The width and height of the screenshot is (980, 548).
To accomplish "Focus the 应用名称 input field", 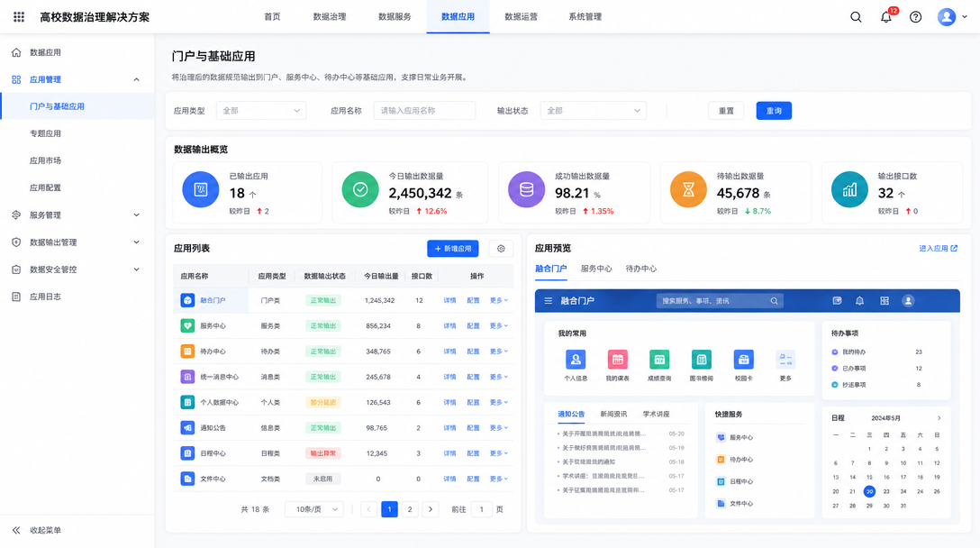I will (x=424, y=111).
